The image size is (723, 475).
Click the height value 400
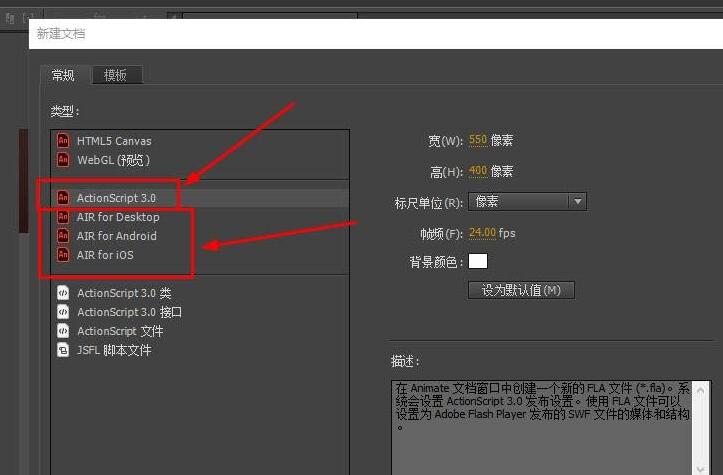tap(478, 171)
